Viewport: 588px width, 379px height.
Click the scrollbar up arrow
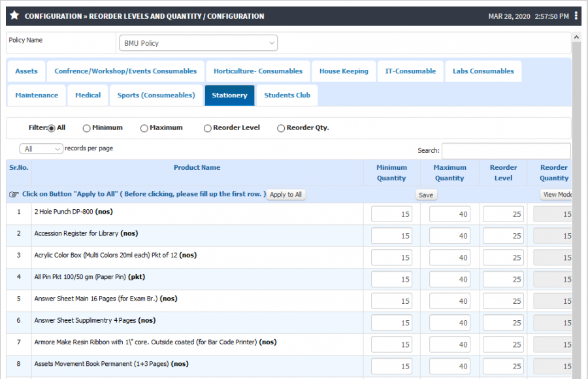pos(576,37)
